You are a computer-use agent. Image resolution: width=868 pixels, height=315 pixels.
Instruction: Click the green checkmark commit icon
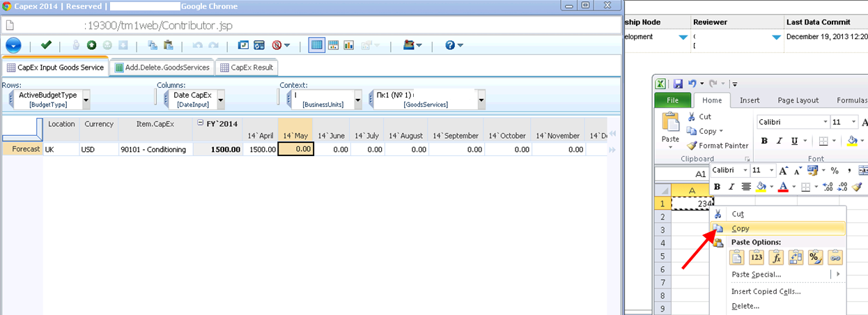pyautogui.click(x=46, y=45)
